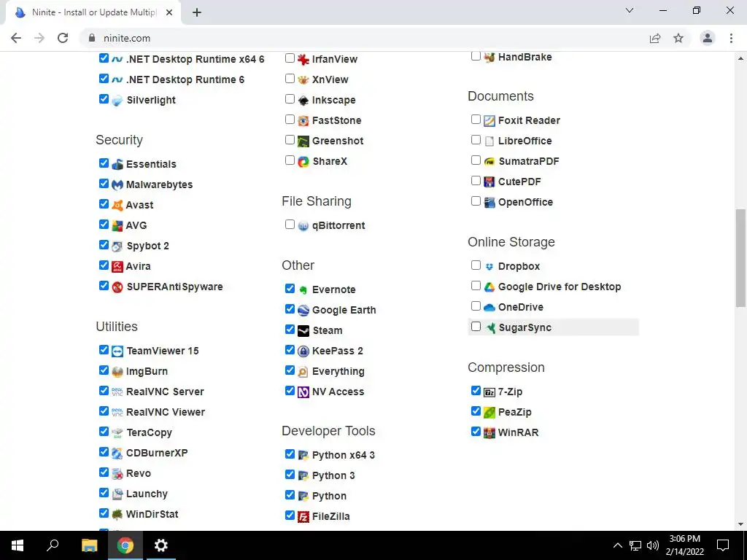Viewport: 747px width, 560px height.
Task: Click the Malwarebytes app icon
Action: click(x=117, y=184)
